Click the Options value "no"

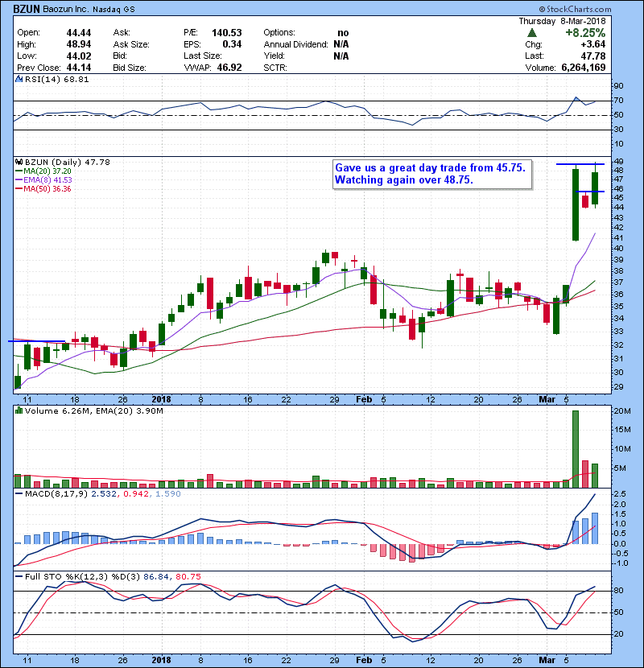343,33
